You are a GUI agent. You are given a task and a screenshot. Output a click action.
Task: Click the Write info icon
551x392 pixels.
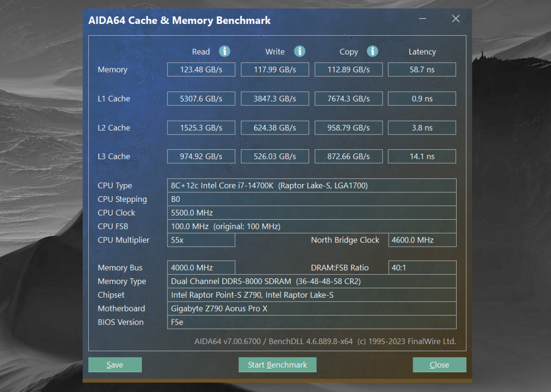tap(299, 51)
